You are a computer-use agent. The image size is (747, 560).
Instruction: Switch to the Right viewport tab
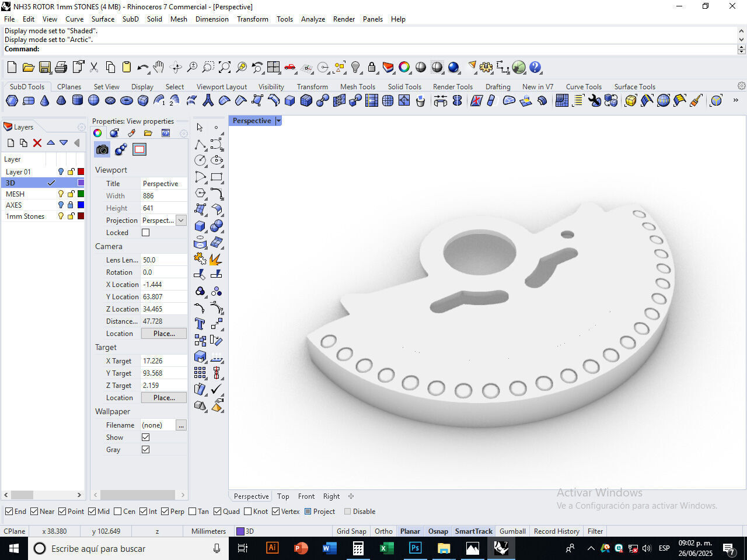[x=331, y=496]
